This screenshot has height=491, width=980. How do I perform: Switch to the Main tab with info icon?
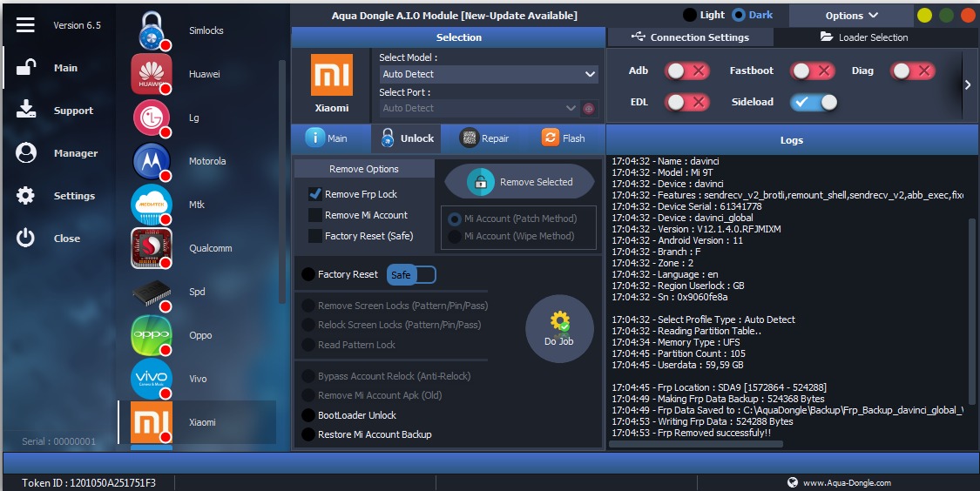[x=327, y=138]
